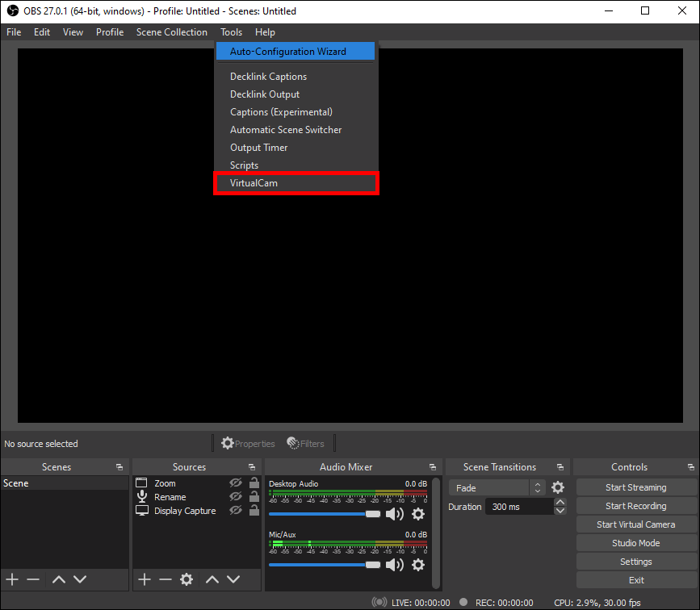Click the Start Virtual Camera button
700x610 pixels.
635,524
